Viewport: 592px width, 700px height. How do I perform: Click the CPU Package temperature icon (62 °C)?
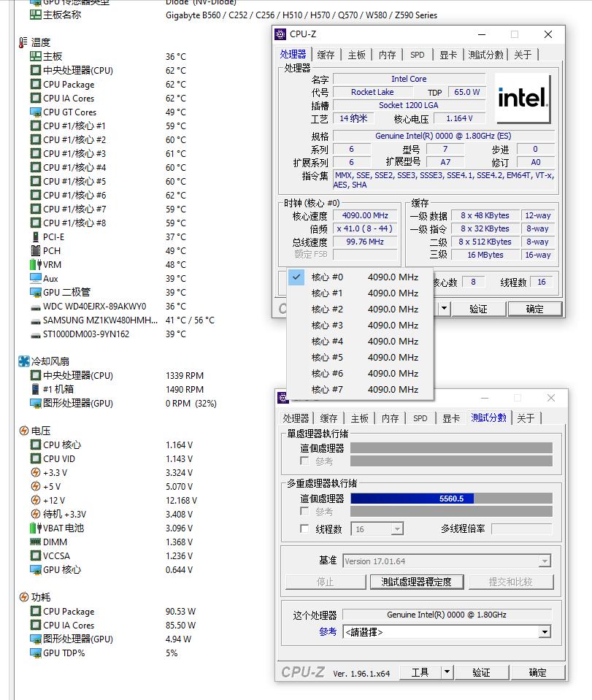[x=36, y=84]
